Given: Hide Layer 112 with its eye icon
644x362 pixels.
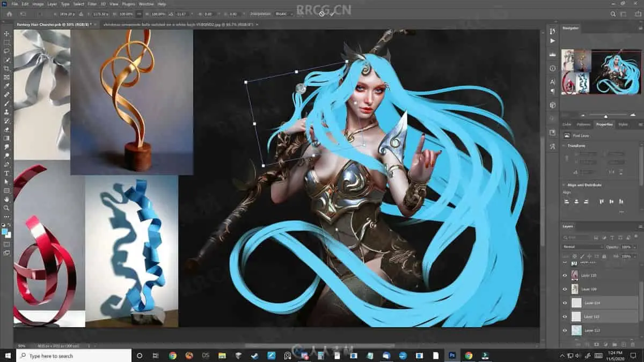Looking at the screenshot, I should 565,330.
